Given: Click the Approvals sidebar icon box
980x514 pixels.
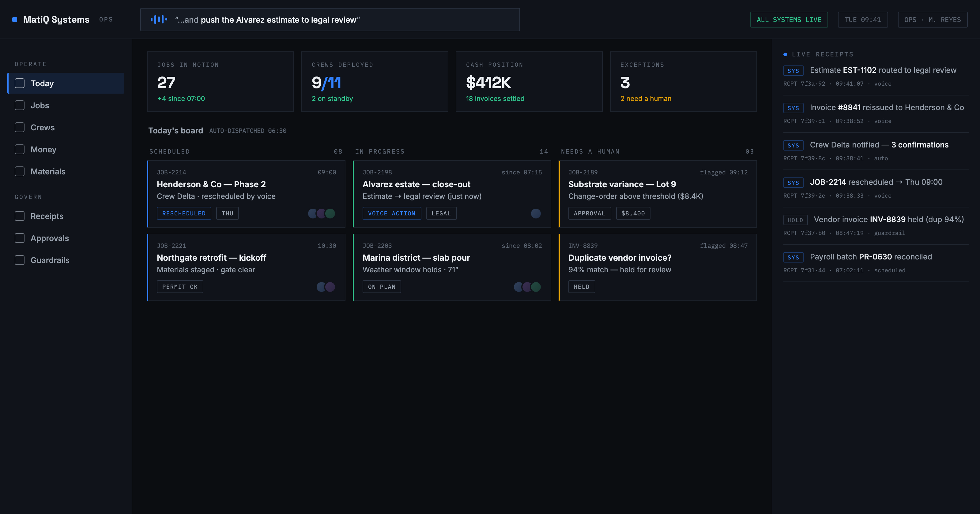Looking at the screenshot, I should click(x=19, y=238).
